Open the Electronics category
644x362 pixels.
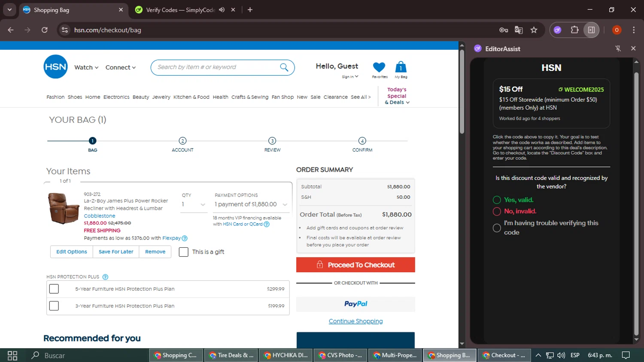tap(116, 97)
